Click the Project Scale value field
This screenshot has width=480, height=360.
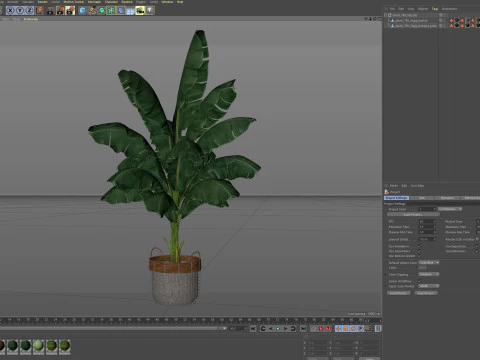pyautogui.click(x=427, y=209)
